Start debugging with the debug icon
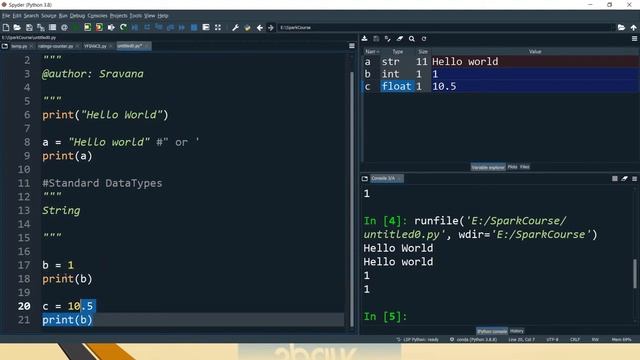This screenshot has height=360, width=640. 135,27
